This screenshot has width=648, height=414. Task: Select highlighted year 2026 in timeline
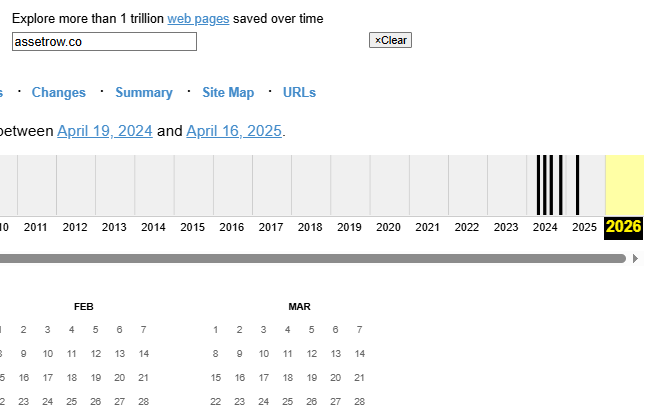(x=624, y=227)
